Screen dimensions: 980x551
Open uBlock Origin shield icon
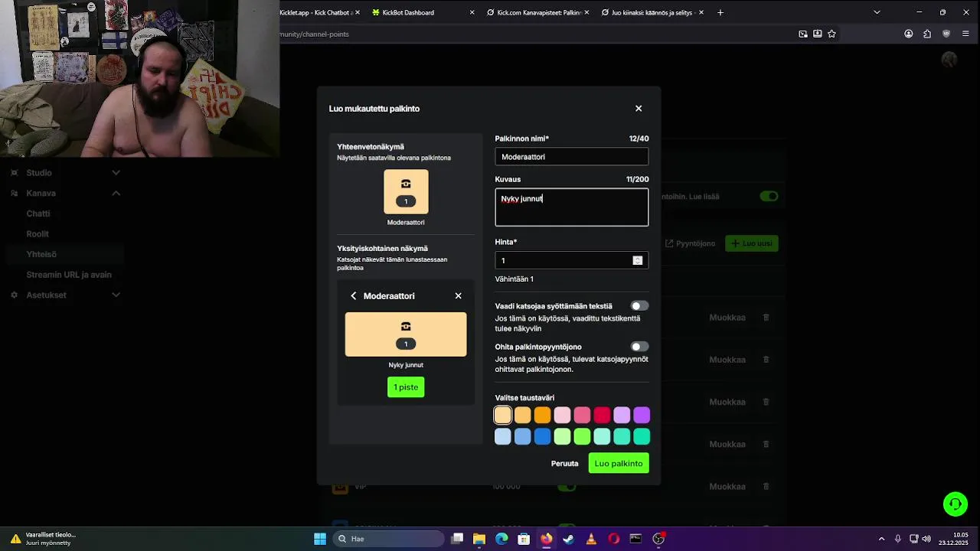click(946, 34)
